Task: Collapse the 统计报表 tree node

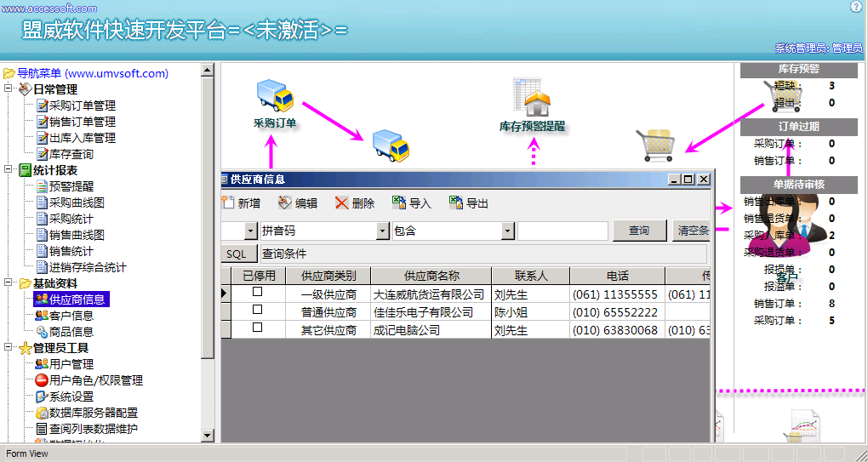Action: pos(9,169)
